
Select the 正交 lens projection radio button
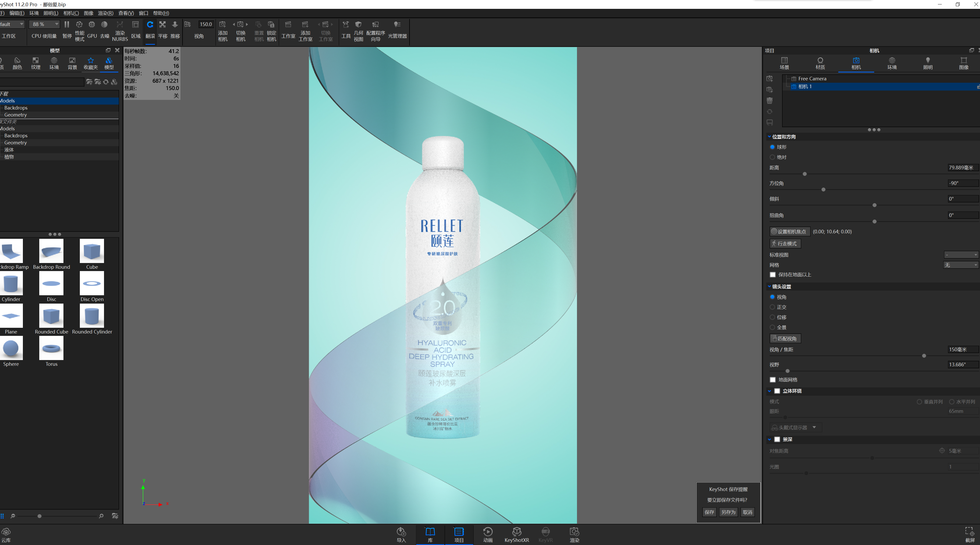coord(772,307)
